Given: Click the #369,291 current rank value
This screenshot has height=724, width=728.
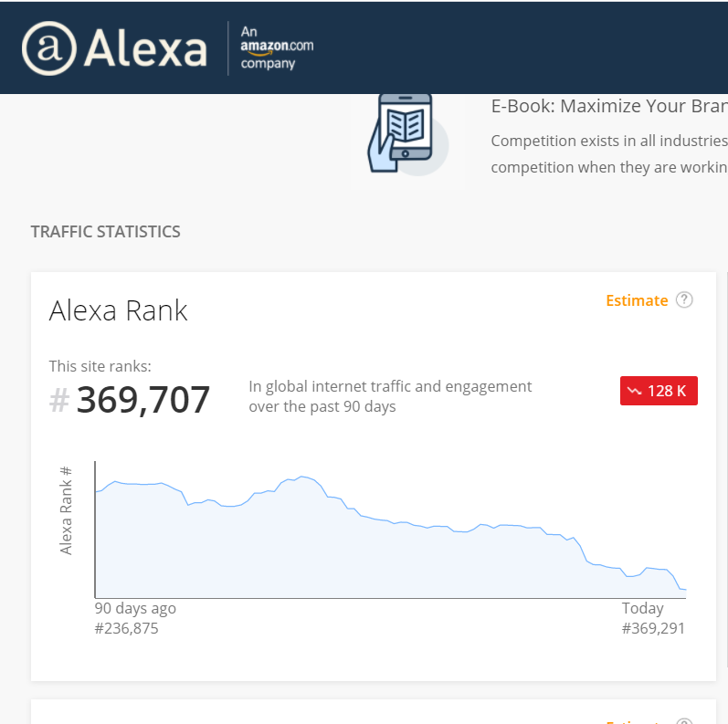Looking at the screenshot, I should point(653,628).
